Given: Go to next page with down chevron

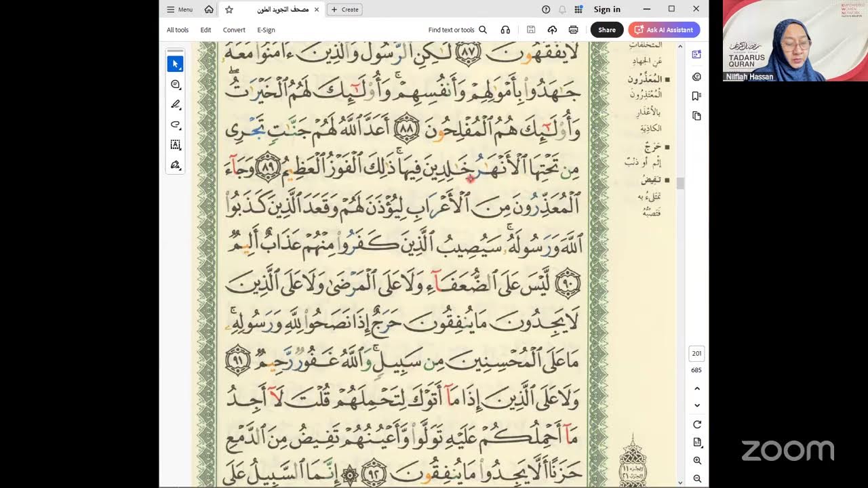Looking at the screenshot, I should click(697, 405).
